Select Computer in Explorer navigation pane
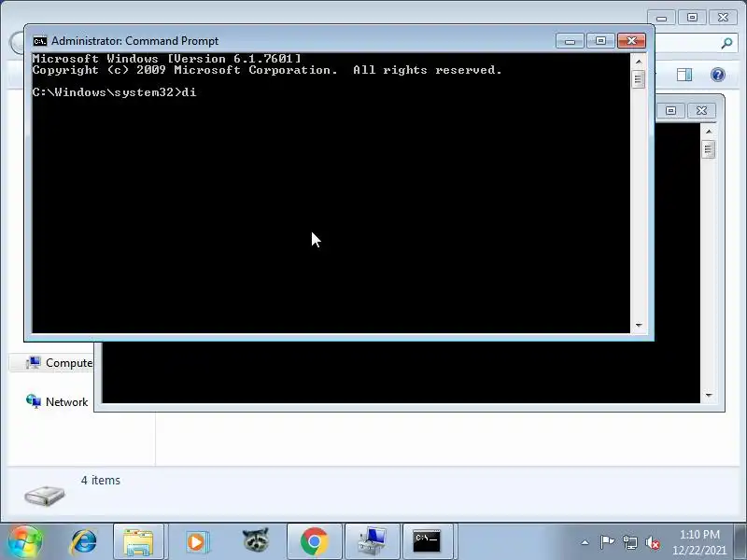Screen dimensions: 747x560 point(59,363)
